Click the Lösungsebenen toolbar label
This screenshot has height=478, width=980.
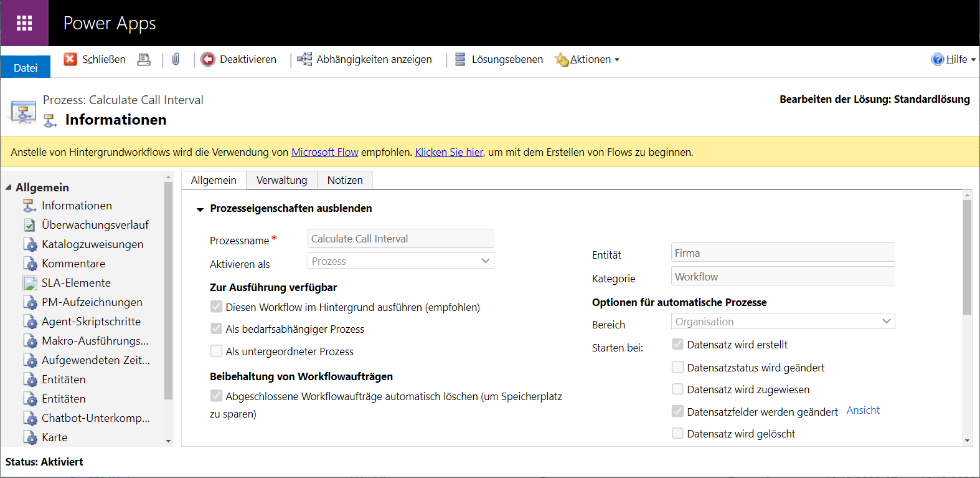tap(507, 59)
